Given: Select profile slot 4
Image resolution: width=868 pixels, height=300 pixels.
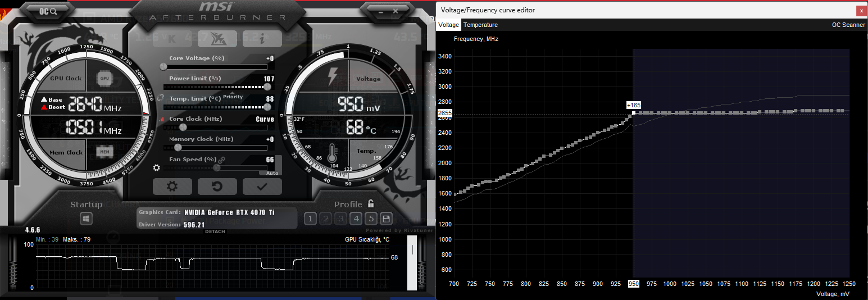Looking at the screenshot, I should click(356, 219).
